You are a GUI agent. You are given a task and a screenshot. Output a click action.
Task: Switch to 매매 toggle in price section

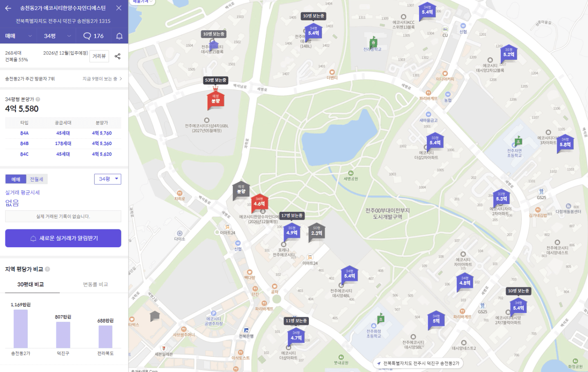(16, 179)
